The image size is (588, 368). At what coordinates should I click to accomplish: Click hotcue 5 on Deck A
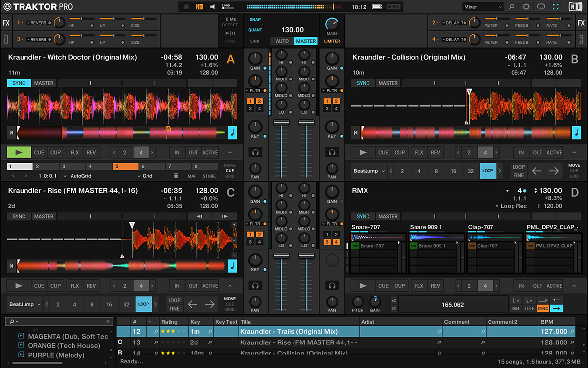(x=125, y=167)
